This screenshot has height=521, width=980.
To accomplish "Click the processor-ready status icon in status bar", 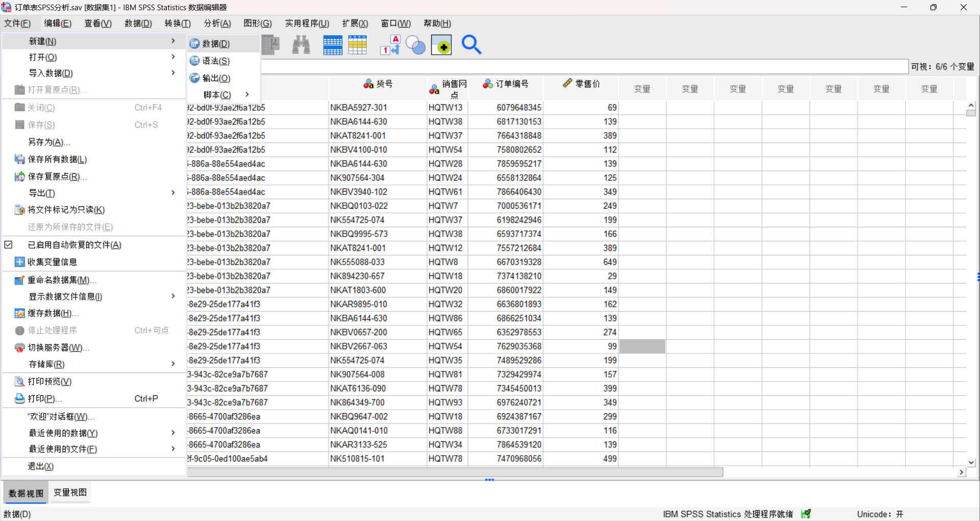I will pos(806,514).
